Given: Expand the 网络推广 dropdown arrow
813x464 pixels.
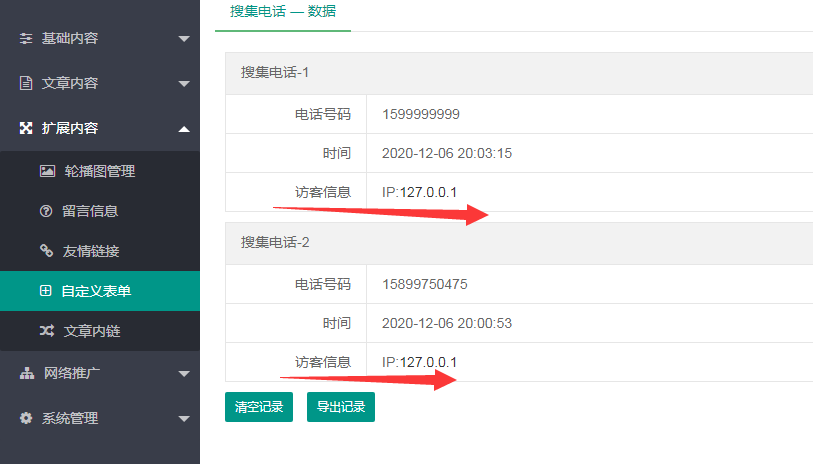Looking at the screenshot, I should [183, 374].
